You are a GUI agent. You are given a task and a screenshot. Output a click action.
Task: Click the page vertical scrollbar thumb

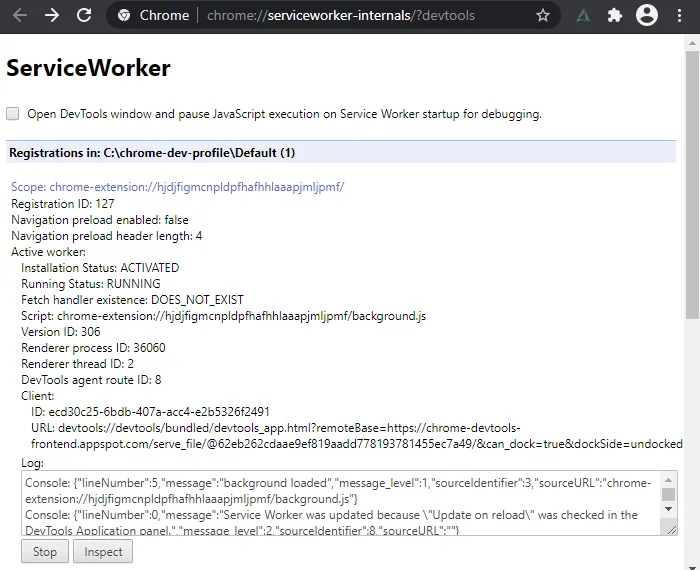(692, 185)
